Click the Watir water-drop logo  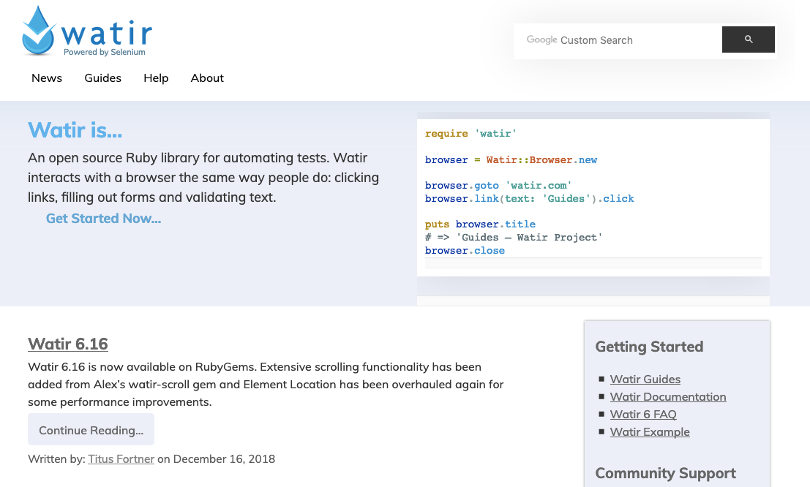(x=38, y=31)
